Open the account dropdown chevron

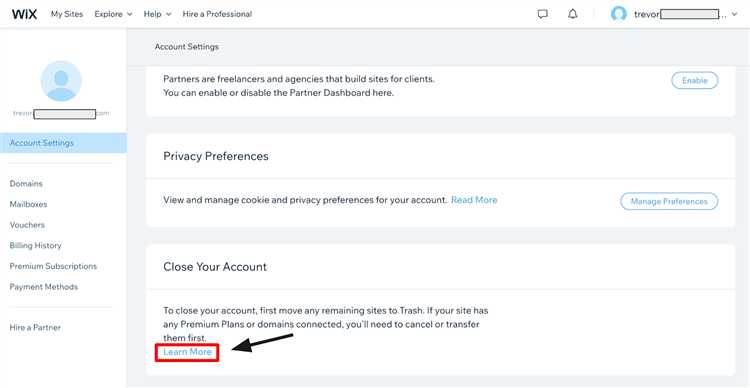[735, 15]
